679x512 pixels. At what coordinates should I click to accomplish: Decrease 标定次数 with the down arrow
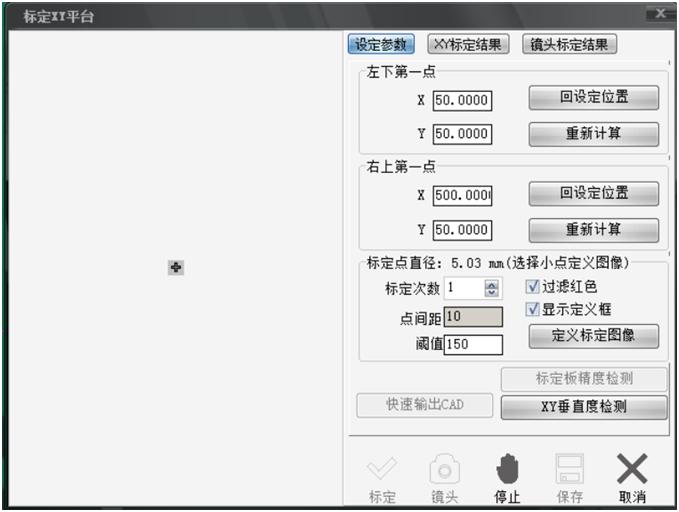point(491,292)
